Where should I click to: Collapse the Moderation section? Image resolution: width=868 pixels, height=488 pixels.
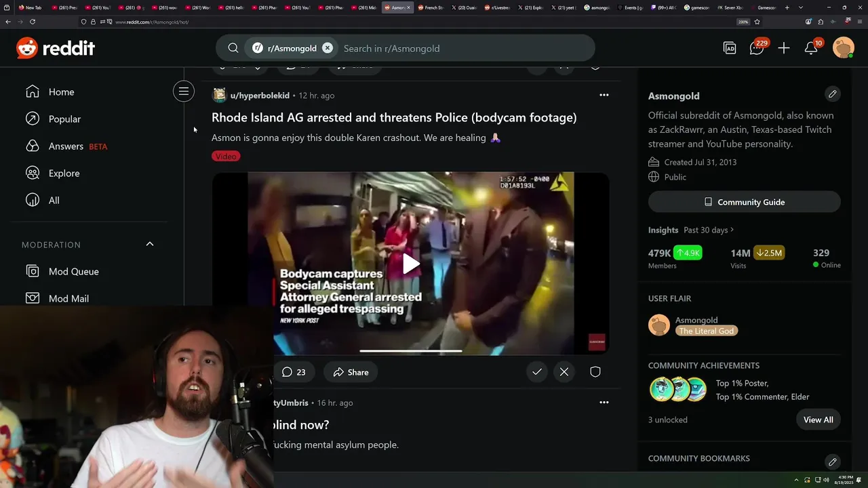pyautogui.click(x=150, y=244)
